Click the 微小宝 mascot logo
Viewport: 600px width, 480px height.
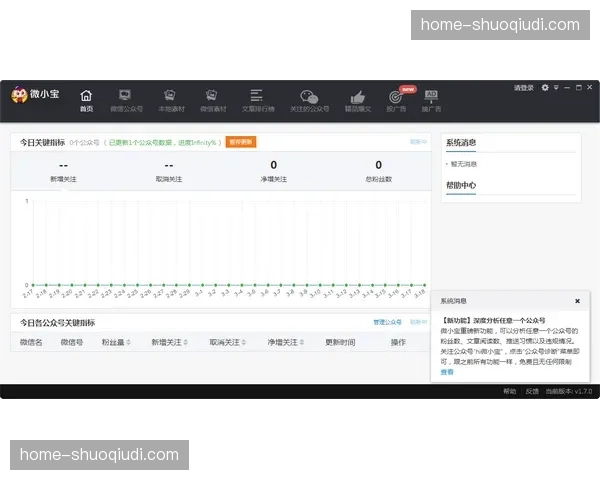coord(19,95)
